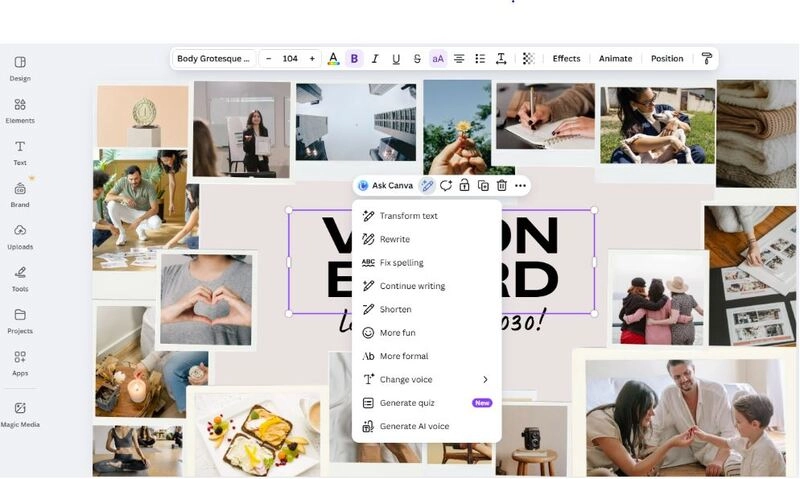Choose Generate AI voice
Screen dimensions: 800x479
[427, 426]
